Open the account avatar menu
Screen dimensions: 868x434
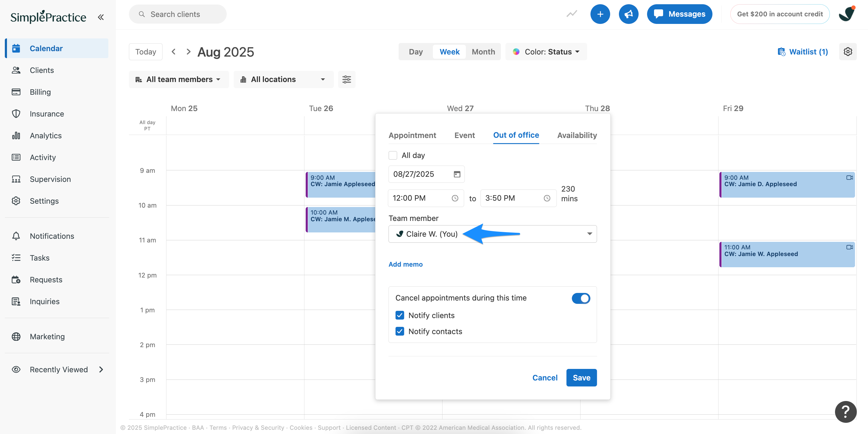[847, 14]
